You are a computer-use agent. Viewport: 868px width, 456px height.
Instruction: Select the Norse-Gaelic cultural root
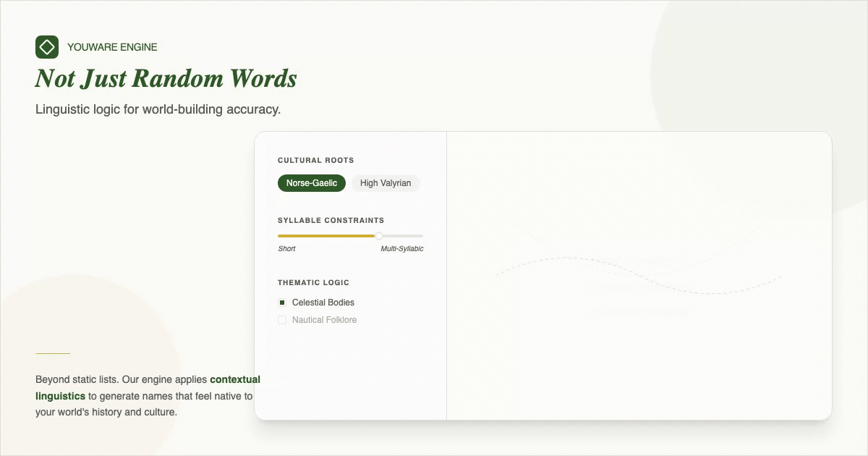[312, 183]
